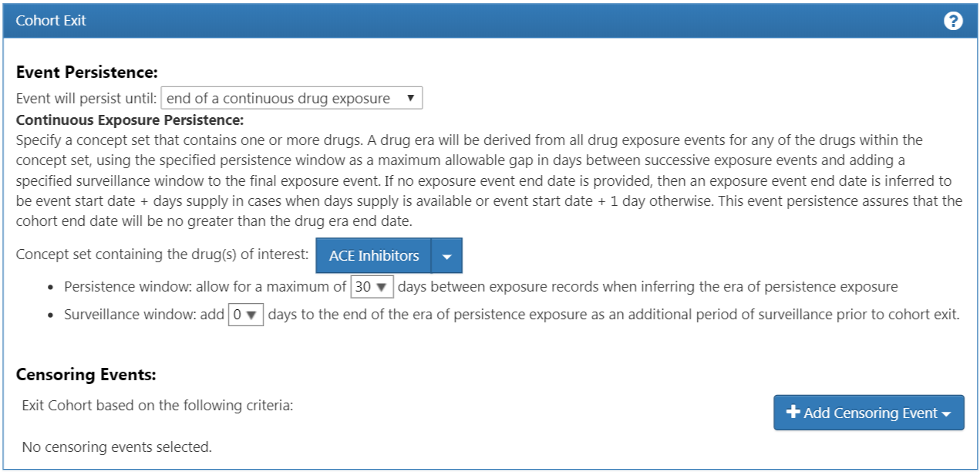Click the Add Censoring Event button
The width and height of the screenshot is (980, 472).
(869, 413)
